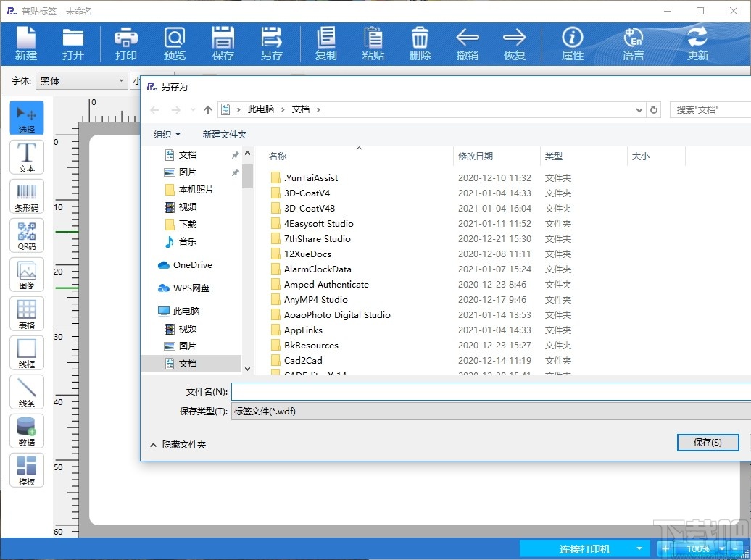
Task: Select the BkResources folder
Action: (304, 345)
